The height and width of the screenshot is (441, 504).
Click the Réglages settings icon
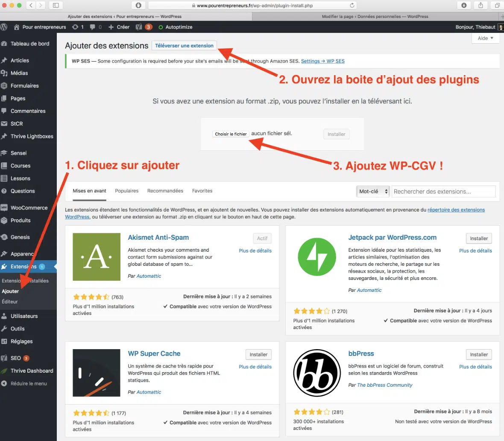(4, 341)
